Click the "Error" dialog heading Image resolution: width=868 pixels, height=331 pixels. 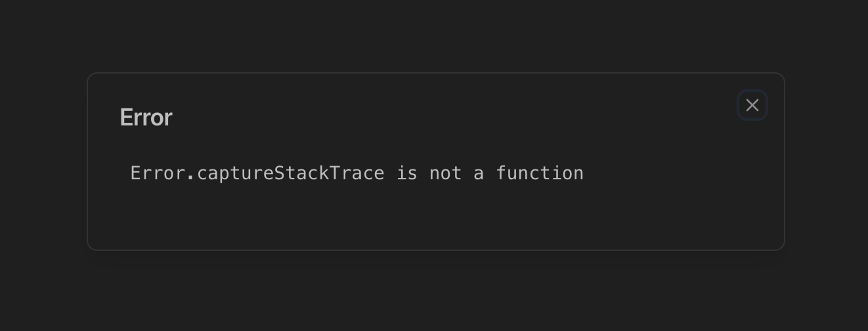coord(146,118)
